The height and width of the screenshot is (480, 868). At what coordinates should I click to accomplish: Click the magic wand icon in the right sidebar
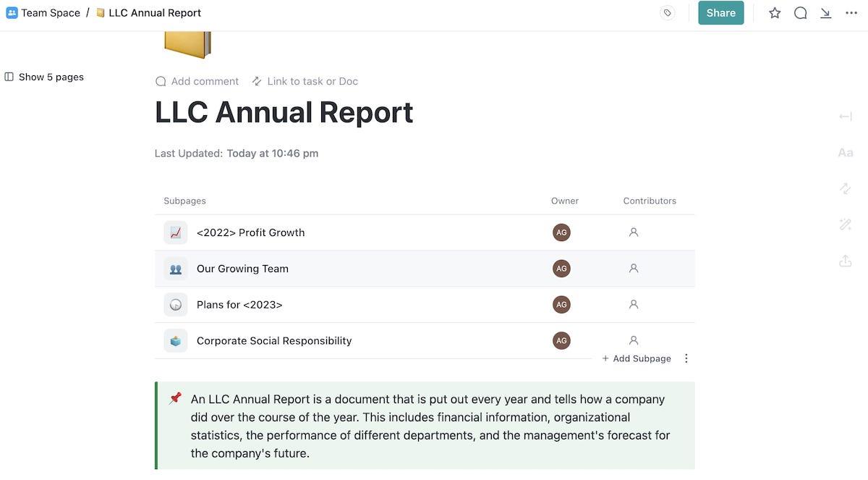845,225
